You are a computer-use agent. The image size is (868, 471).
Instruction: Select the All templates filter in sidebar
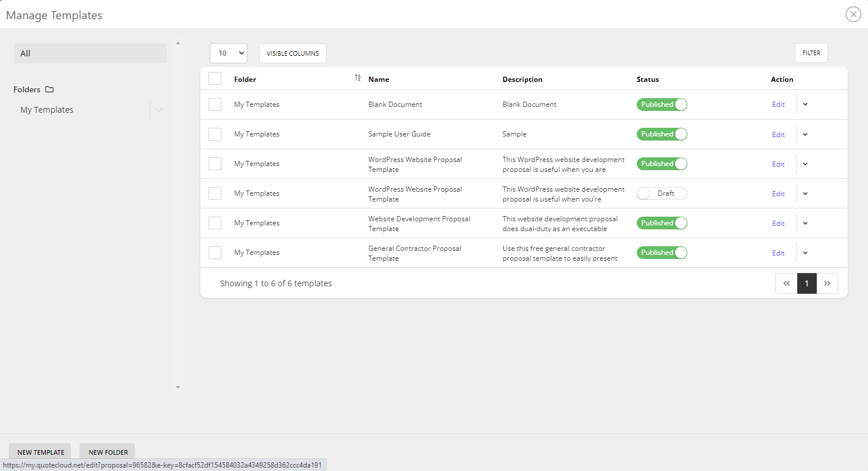91,53
